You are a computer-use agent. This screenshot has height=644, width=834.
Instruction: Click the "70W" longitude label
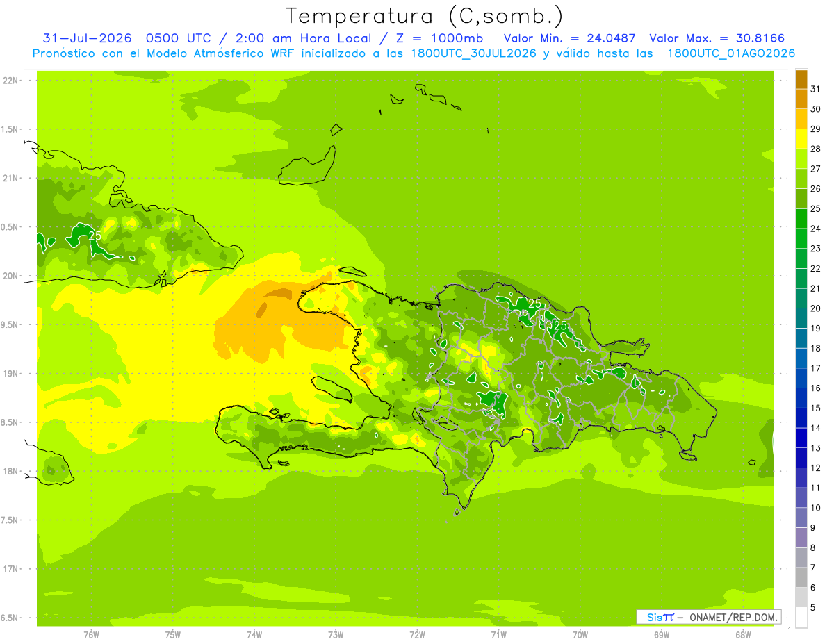coord(580,635)
